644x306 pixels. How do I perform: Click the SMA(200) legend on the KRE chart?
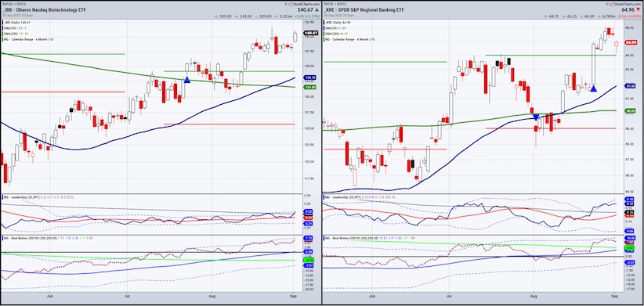tap(336, 34)
